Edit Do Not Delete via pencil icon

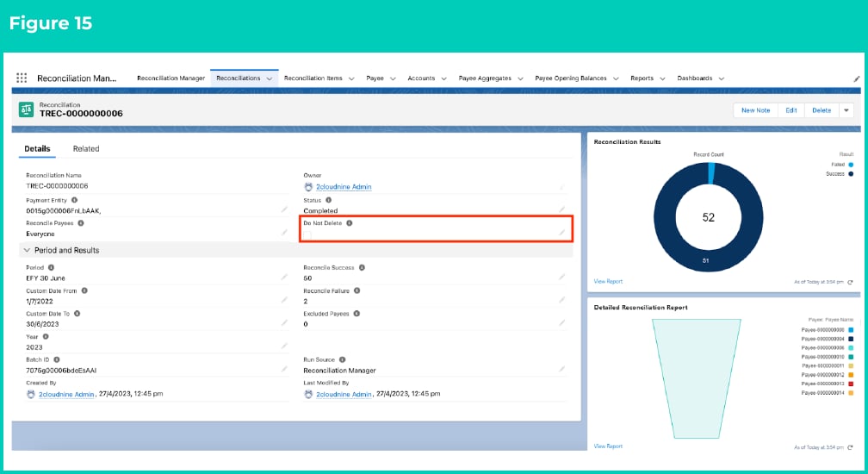561,233
